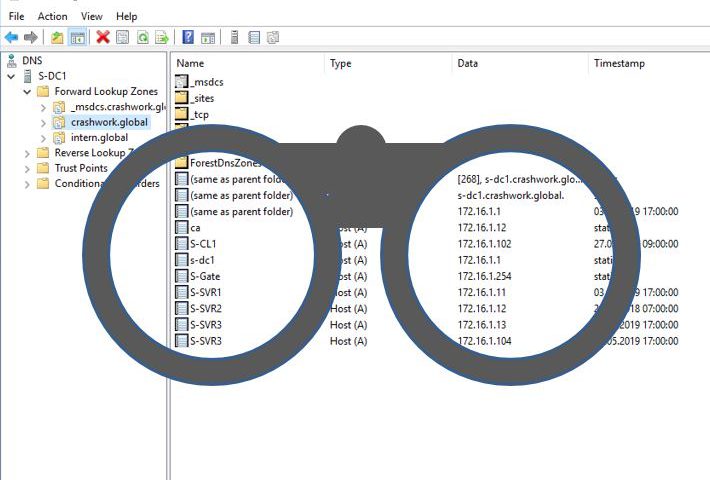
Task: Click the _tcp folder icon in list
Action: click(x=182, y=114)
